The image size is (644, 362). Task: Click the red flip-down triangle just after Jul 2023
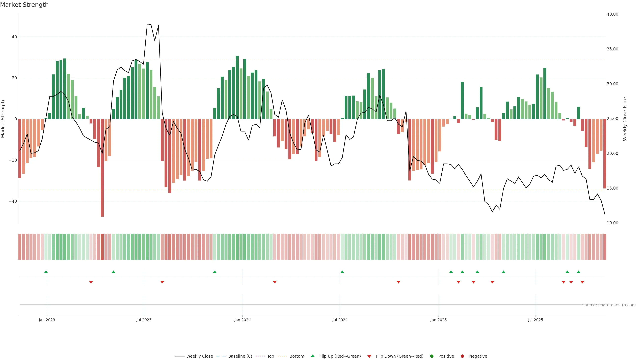[162, 282]
